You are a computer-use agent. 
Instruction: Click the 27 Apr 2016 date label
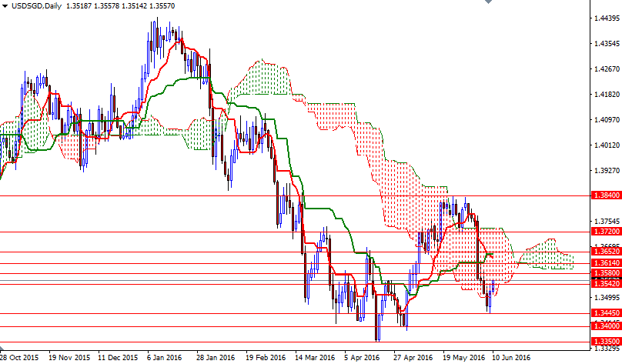coord(413,358)
